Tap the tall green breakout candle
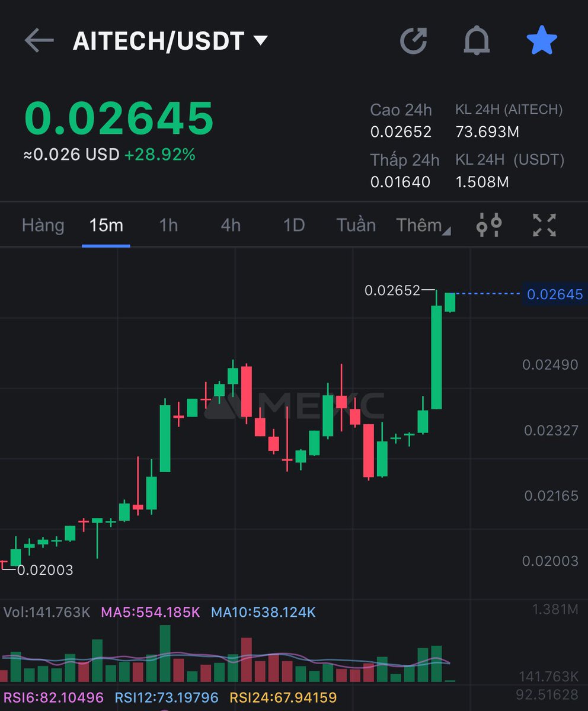This screenshot has height=711, width=588. coord(436,357)
